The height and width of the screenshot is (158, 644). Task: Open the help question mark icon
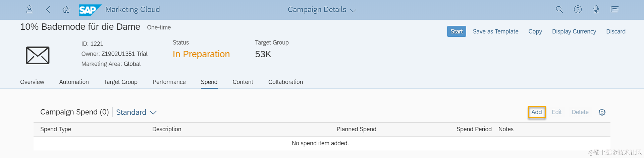click(x=578, y=9)
